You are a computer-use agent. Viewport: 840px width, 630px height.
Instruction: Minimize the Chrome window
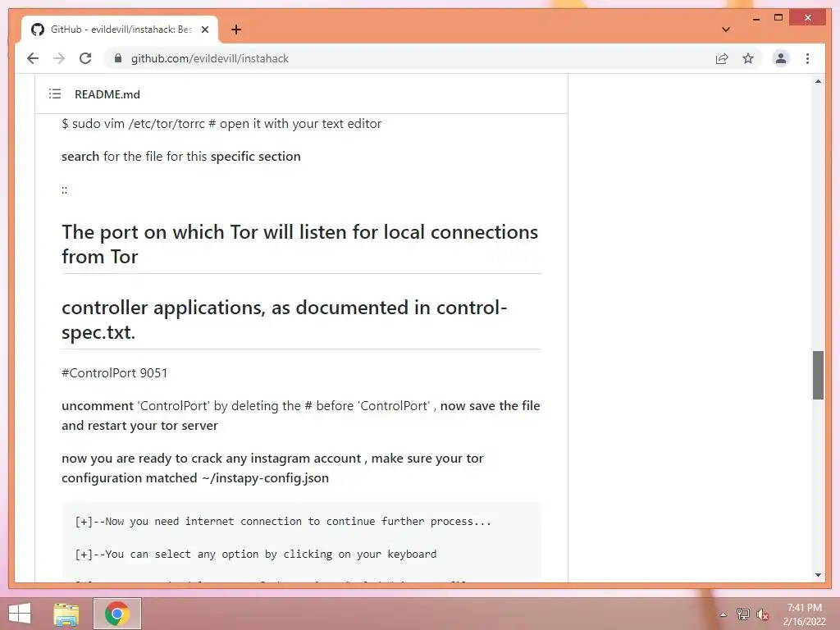pos(756,18)
